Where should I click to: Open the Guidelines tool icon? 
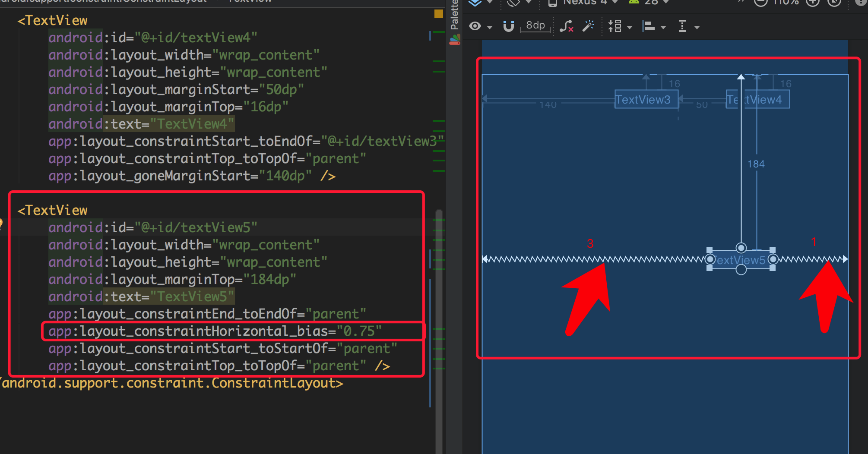click(x=682, y=26)
